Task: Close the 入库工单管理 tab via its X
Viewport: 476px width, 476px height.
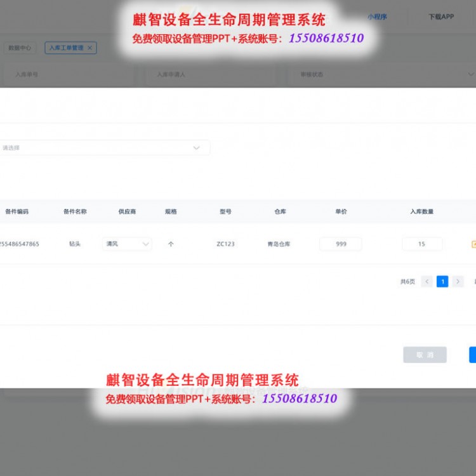Action: click(x=89, y=48)
